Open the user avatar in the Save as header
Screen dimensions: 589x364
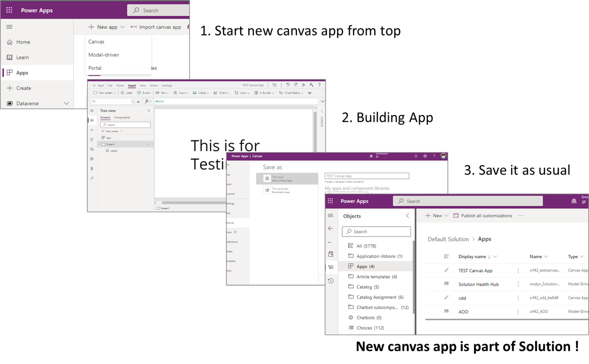444,156
